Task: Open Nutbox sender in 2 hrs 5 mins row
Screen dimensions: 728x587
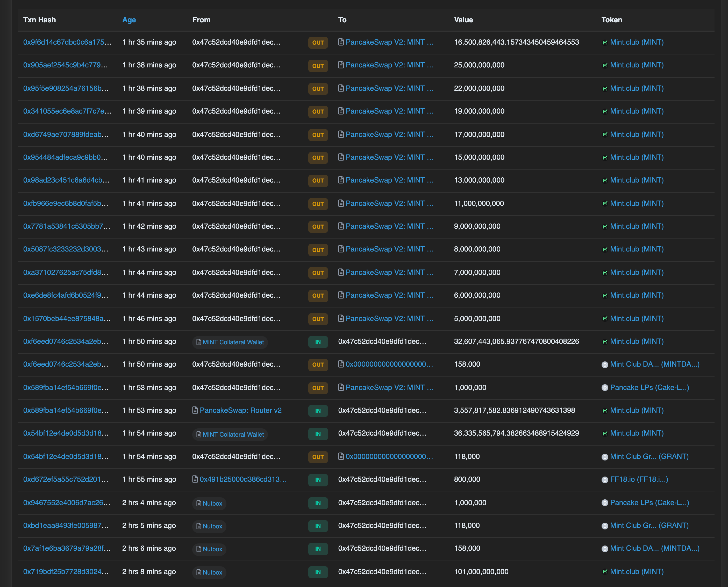Action: tap(212, 527)
